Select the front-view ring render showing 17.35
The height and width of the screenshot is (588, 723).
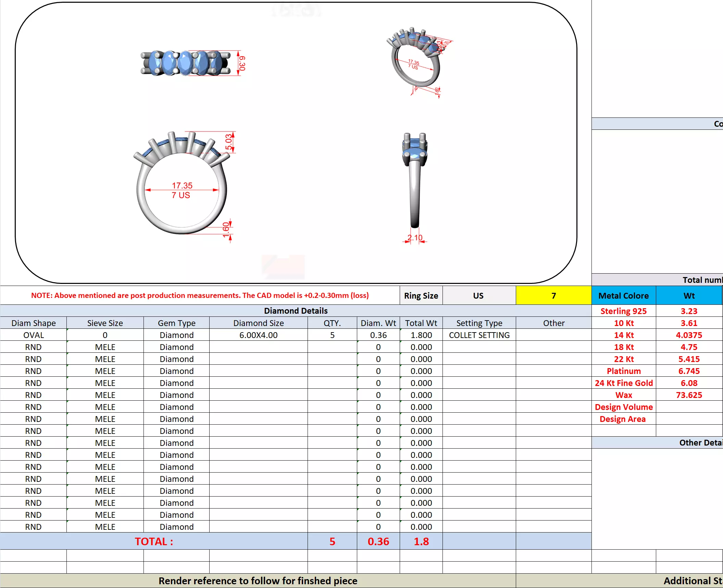click(x=182, y=187)
